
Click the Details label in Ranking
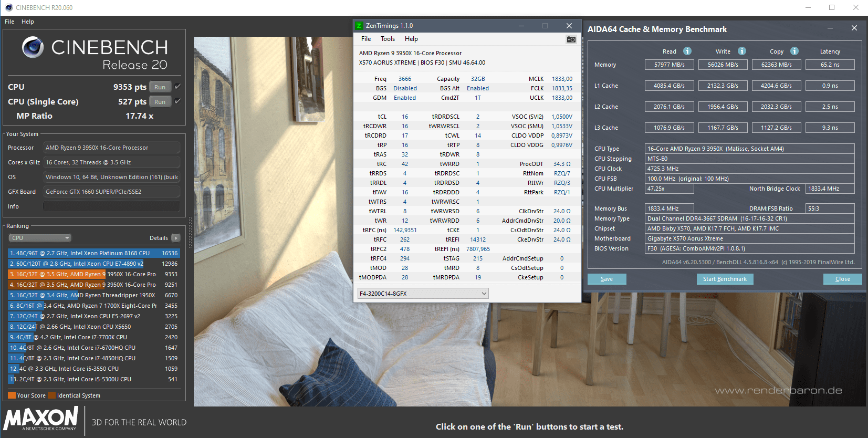click(x=159, y=238)
